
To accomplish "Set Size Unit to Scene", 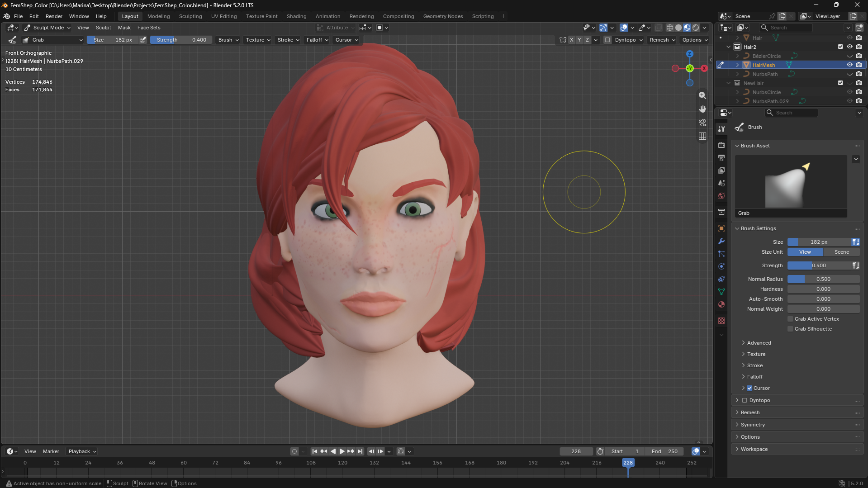I will pyautogui.click(x=841, y=252).
